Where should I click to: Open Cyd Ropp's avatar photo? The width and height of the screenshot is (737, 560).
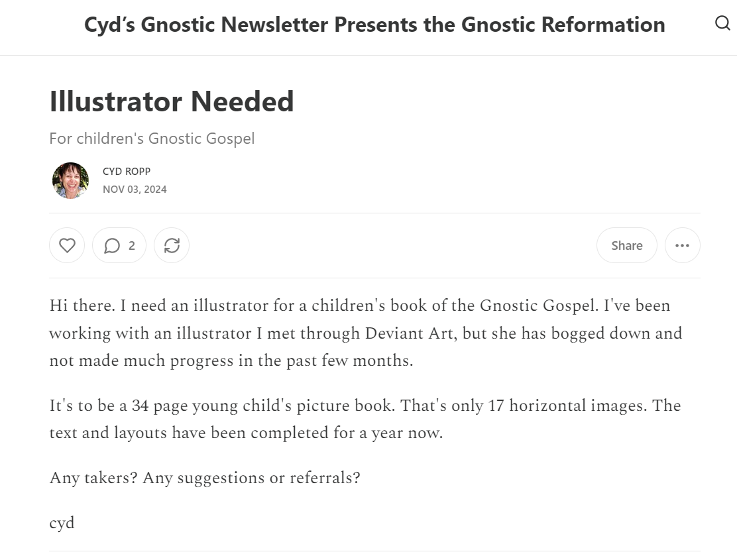pyautogui.click(x=70, y=180)
